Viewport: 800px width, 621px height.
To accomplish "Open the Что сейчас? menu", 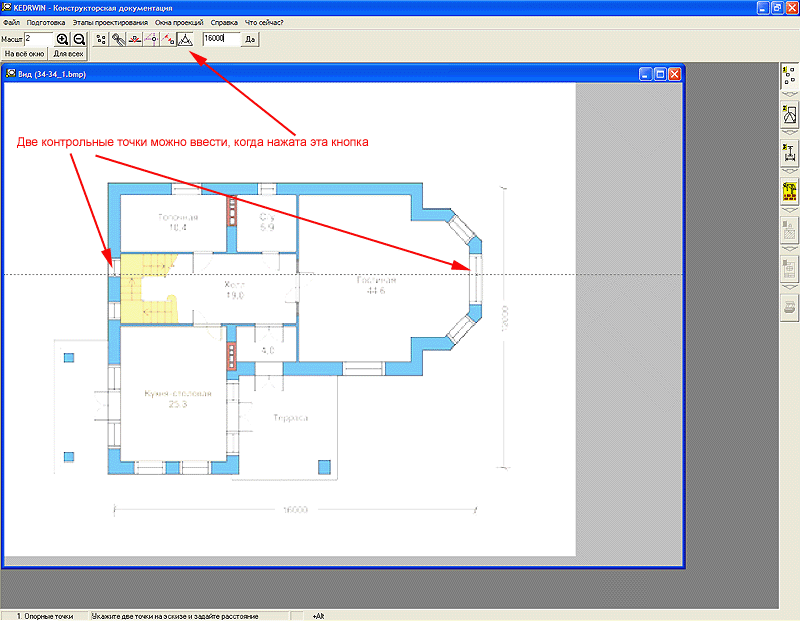I will pos(264,22).
